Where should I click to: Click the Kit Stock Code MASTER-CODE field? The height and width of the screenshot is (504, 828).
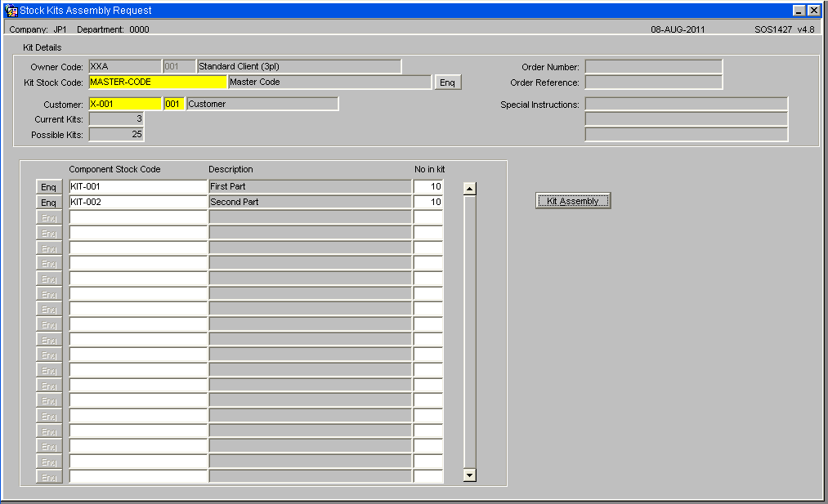(158, 82)
